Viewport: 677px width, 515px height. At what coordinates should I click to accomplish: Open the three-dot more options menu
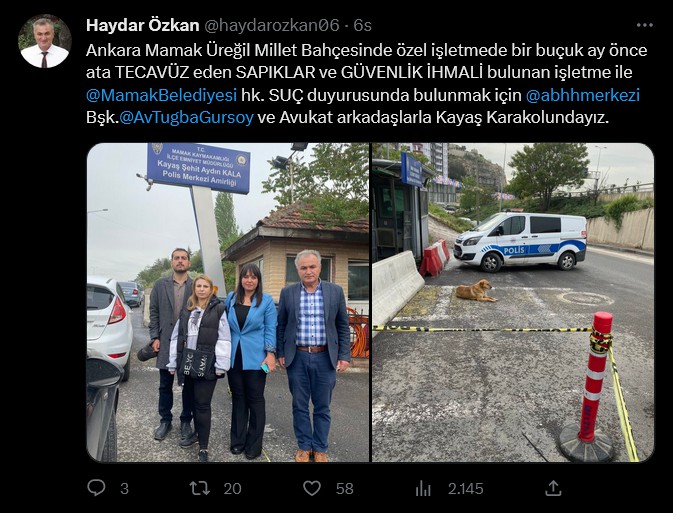point(645,25)
